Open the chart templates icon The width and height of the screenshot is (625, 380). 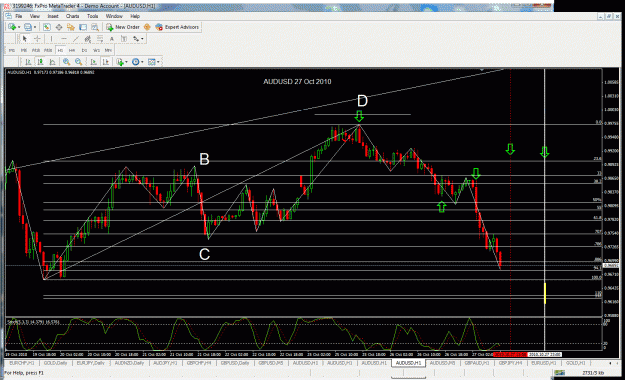[151, 62]
